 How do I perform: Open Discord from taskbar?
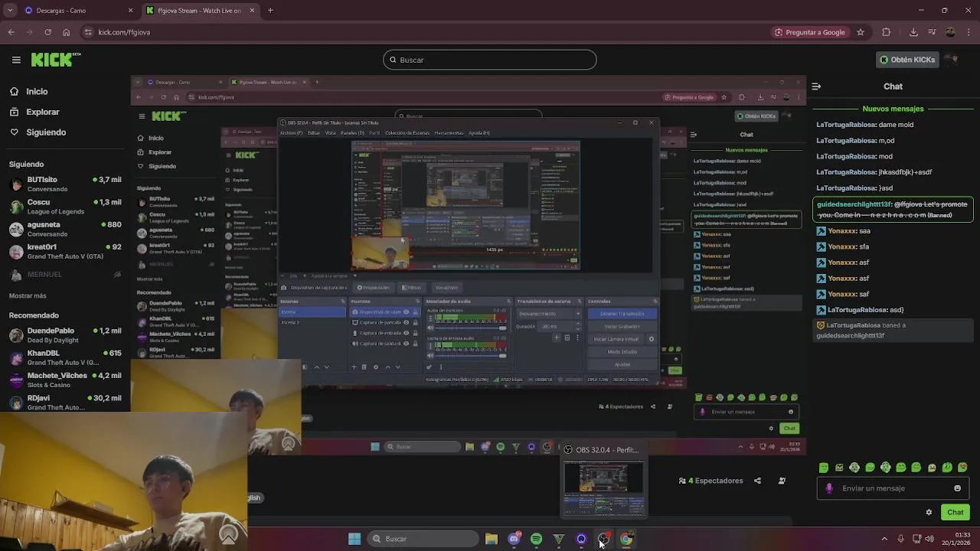[514, 539]
